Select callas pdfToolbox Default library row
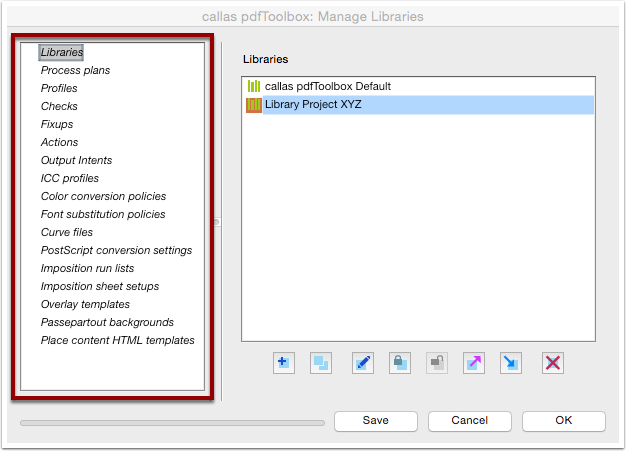The image size is (626, 451). click(418, 86)
